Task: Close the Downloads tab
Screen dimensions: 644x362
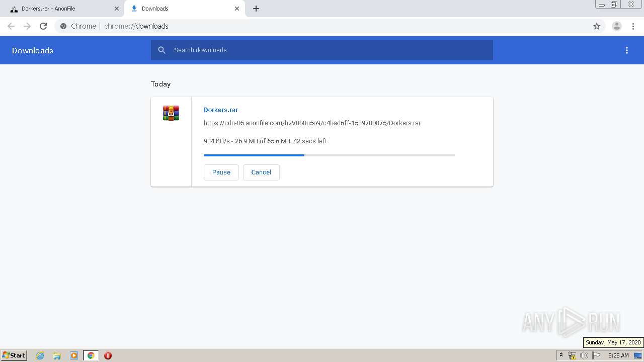Action: coord(237,9)
